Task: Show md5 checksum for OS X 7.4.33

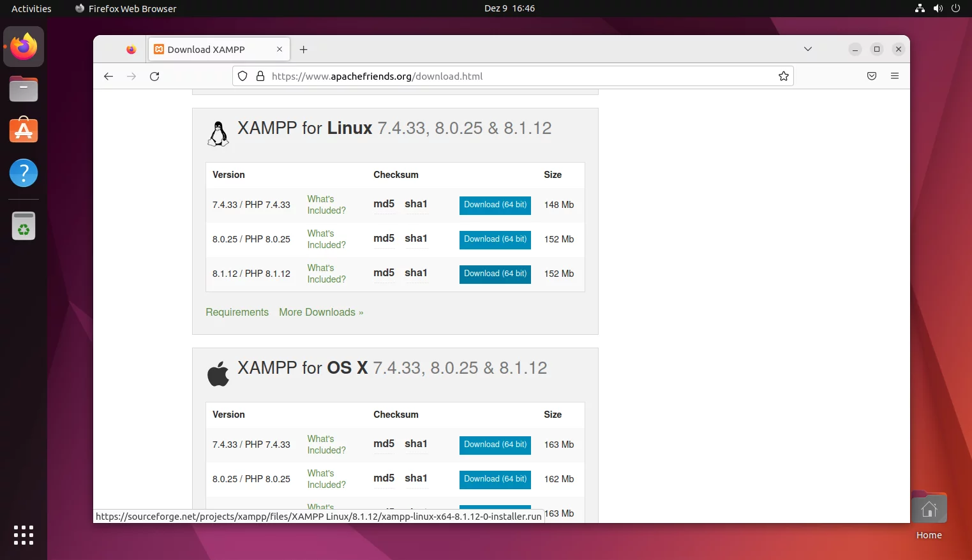Action: [384, 444]
